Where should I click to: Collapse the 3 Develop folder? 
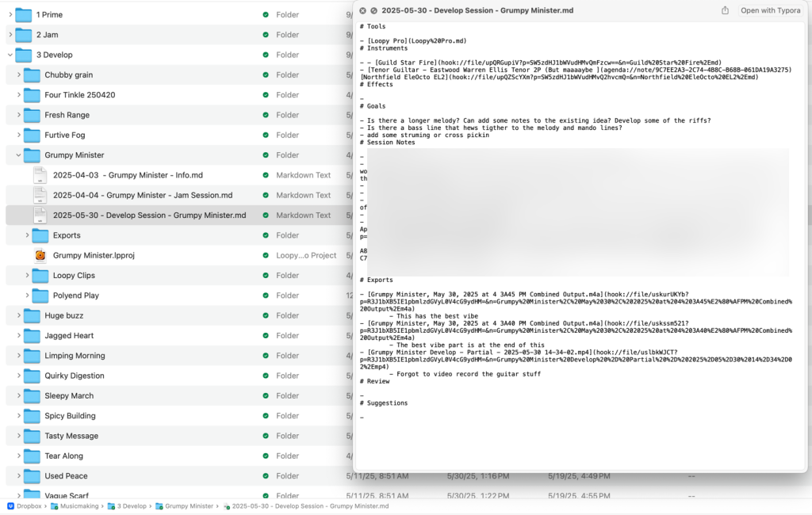coord(10,55)
